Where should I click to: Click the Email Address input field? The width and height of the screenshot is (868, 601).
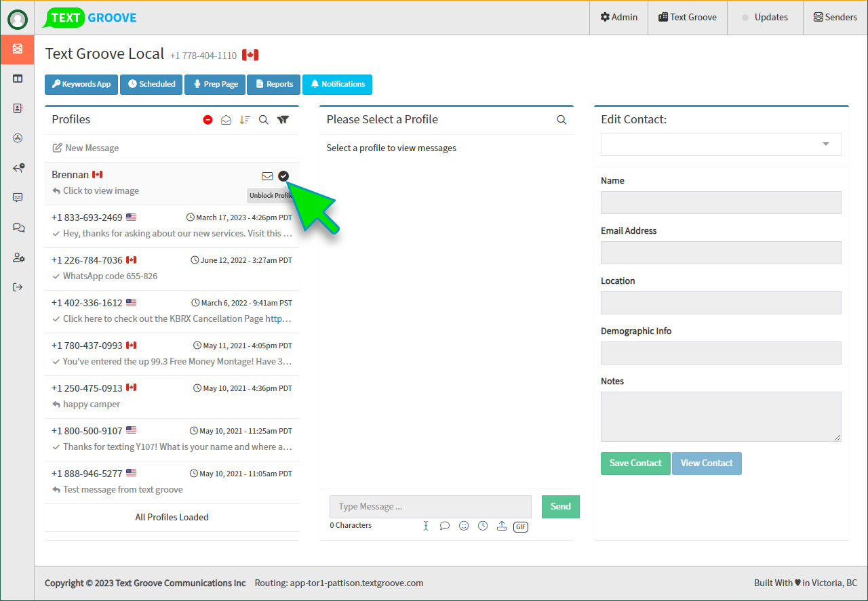click(x=721, y=253)
